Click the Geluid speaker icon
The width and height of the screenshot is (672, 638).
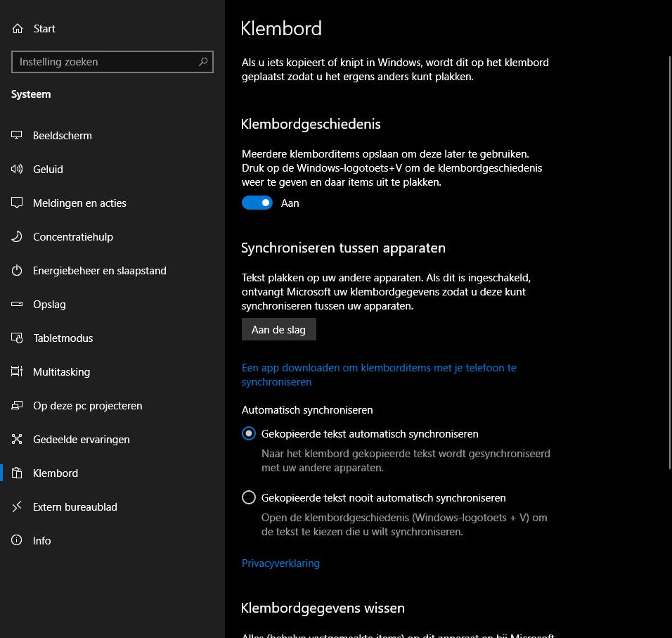(18, 170)
